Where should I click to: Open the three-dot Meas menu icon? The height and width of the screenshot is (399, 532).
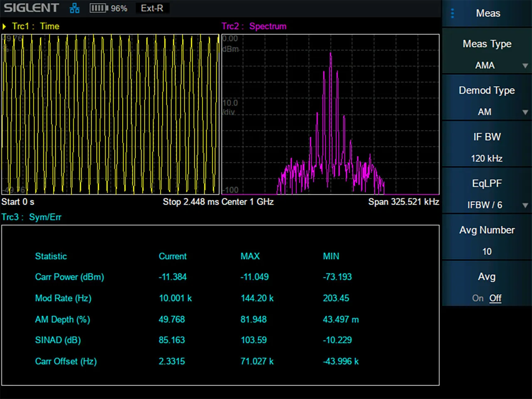[x=453, y=13]
